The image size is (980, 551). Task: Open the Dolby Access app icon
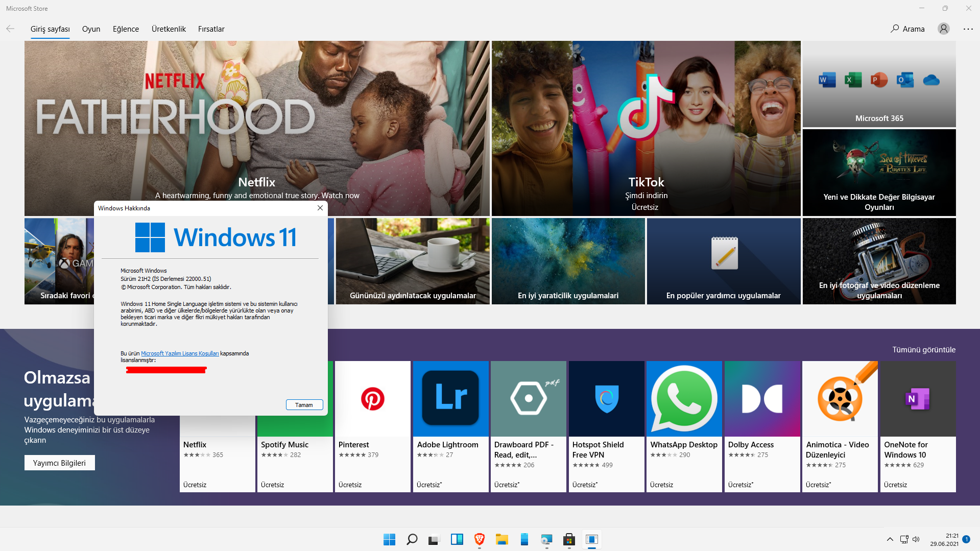762,399
